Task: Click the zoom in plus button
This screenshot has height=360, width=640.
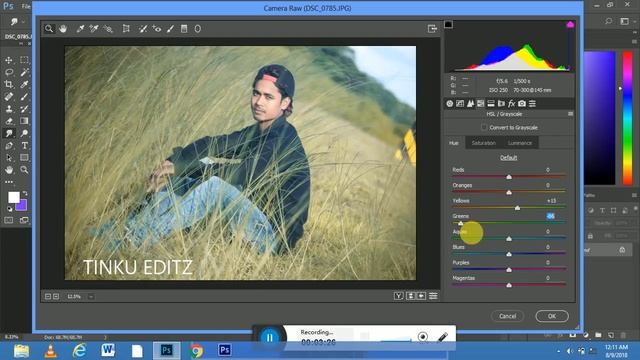Action: 56,296
